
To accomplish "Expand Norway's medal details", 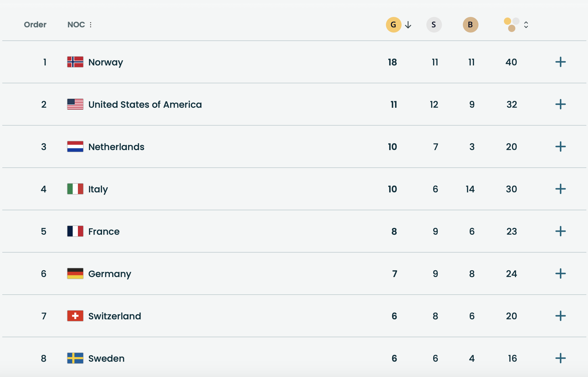I will pos(560,62).
